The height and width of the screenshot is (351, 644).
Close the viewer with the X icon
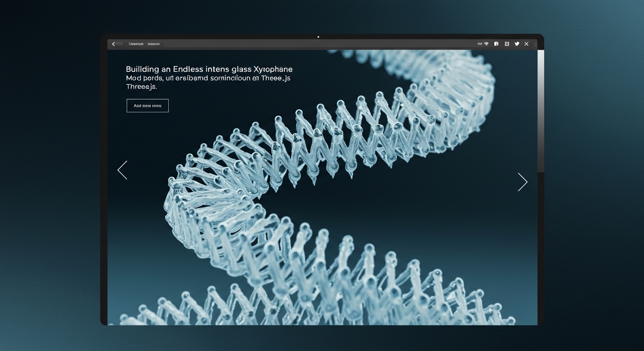click(x=526, y=44)
